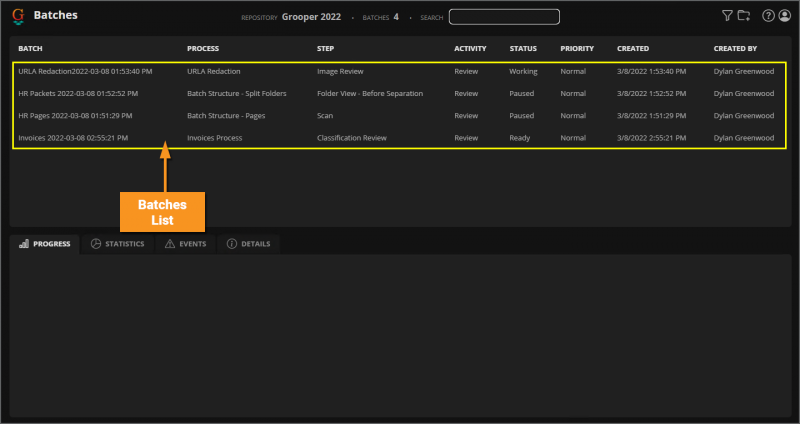Sort by the Status column header

523,48
